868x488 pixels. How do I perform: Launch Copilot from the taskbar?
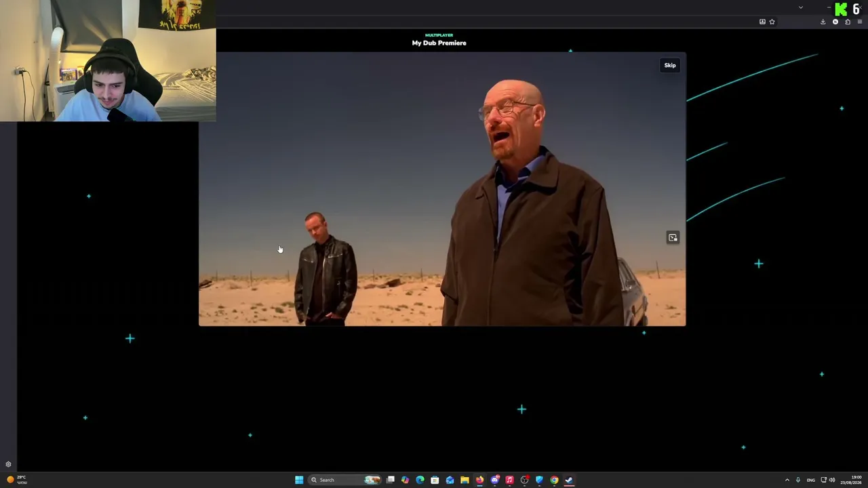pos(406,480)
